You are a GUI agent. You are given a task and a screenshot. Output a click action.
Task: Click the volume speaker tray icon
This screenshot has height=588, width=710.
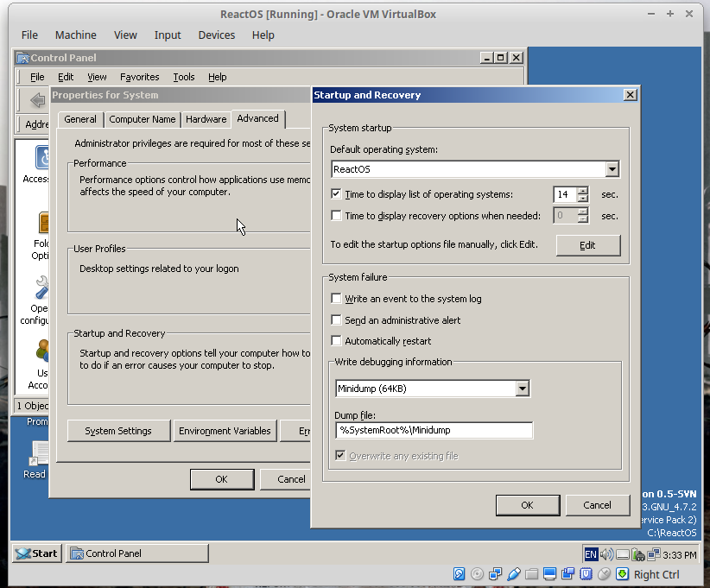coord(606,554)
